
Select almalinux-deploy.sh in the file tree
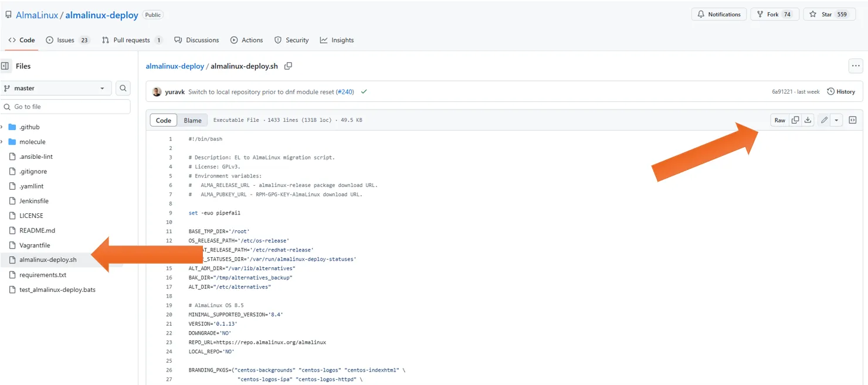[48, 260]
